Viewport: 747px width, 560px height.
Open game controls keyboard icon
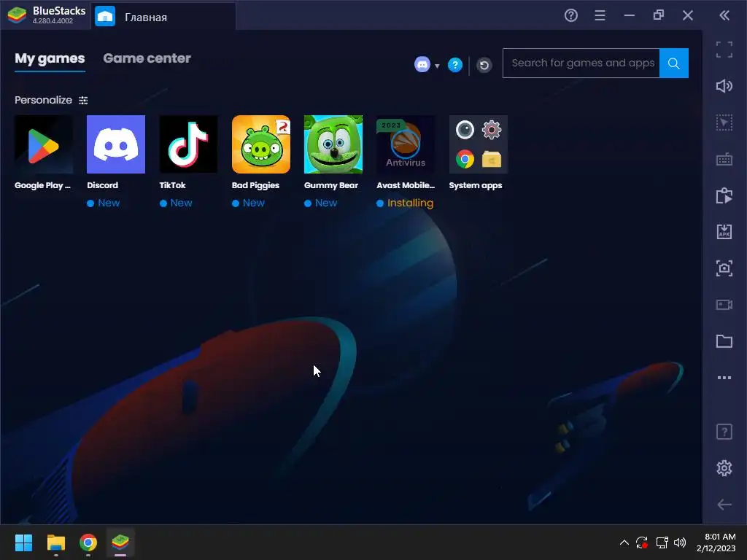[x=724, y=159]
